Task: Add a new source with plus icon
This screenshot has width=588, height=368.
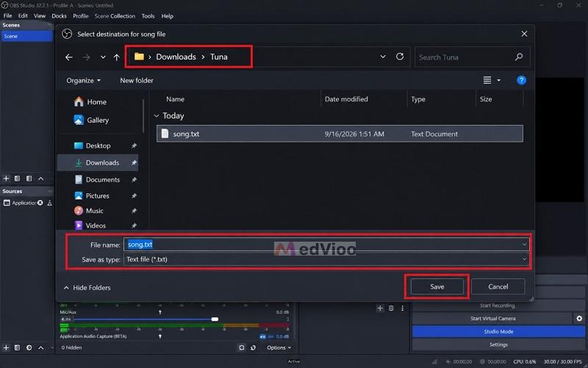Action: click(6, 347)
